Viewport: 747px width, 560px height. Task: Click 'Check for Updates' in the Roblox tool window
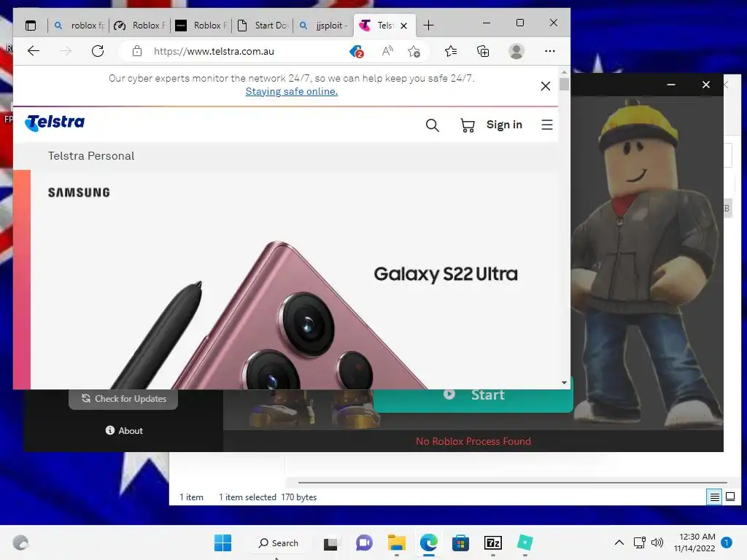point(123,399)
